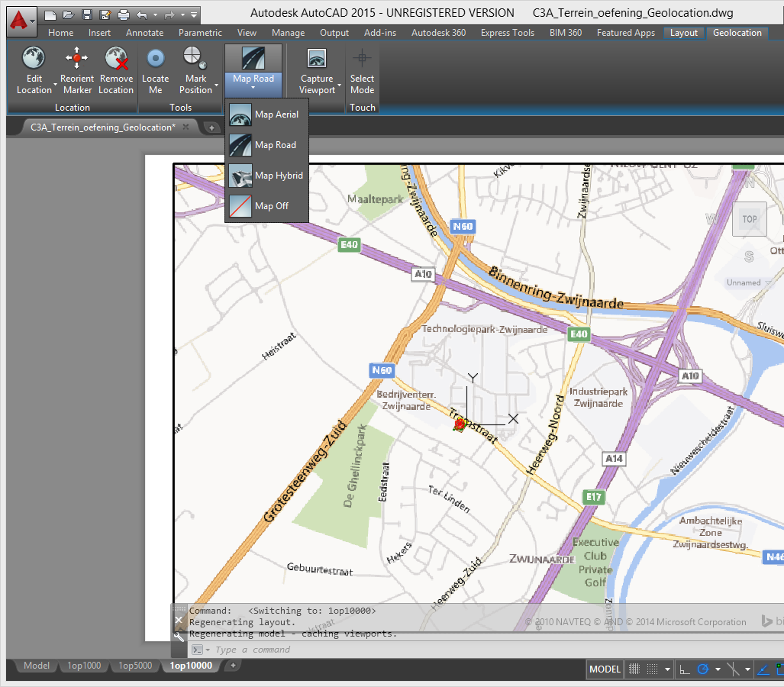The image size is (784, 687).
Task: Toggle drawing grid display in status bar
Action: pos(634,669)
